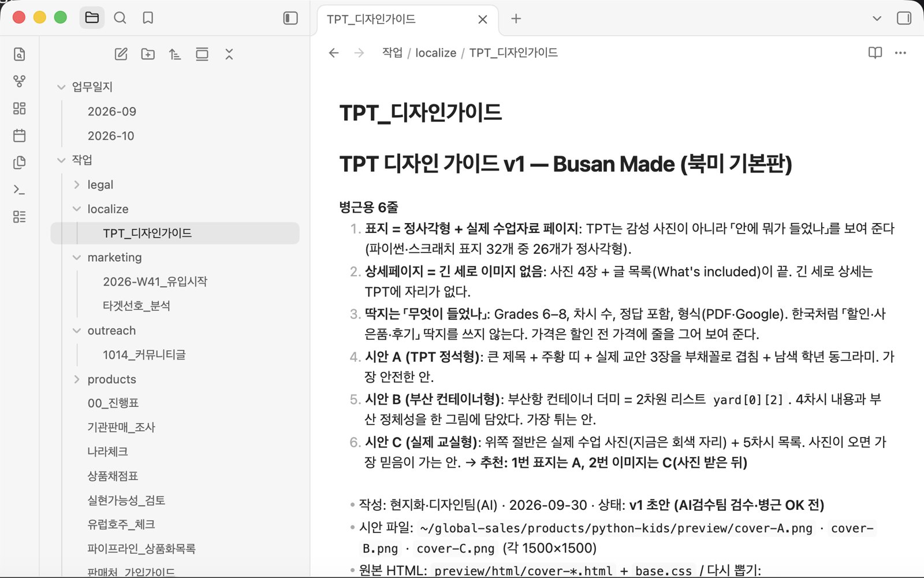Screen dimensions: 924x578
Task: Expand the legal folder
Action: (77, 184)
